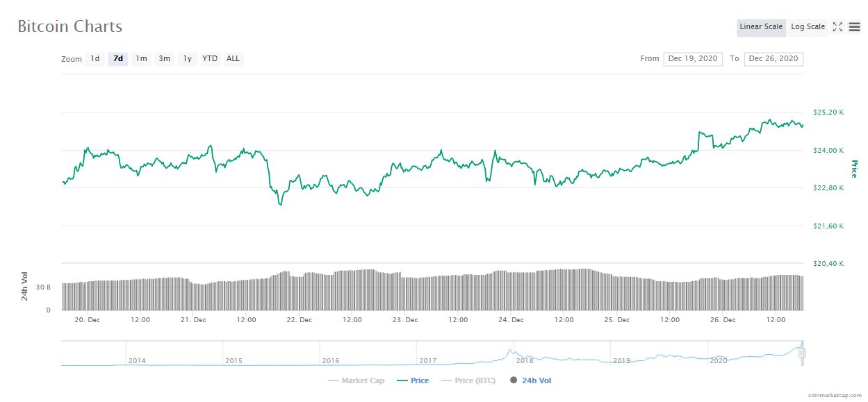The width and height of the screenshot is (868, 402).
Task: Edit the To date field
Action: click(x=773, y=59)
